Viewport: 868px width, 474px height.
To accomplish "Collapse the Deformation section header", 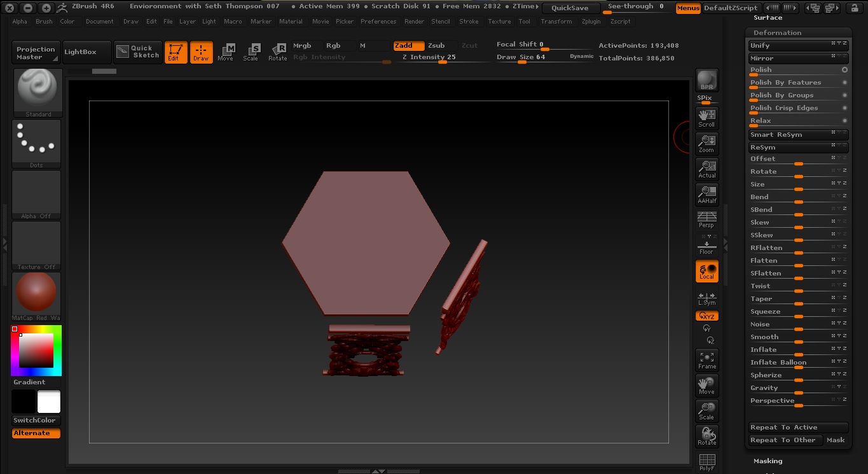I will coord(777,32).
